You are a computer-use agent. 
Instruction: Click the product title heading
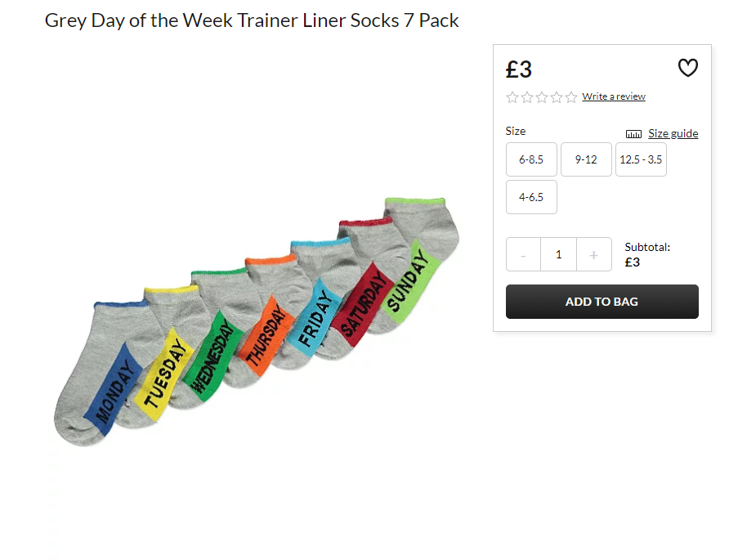coord(252,20)
